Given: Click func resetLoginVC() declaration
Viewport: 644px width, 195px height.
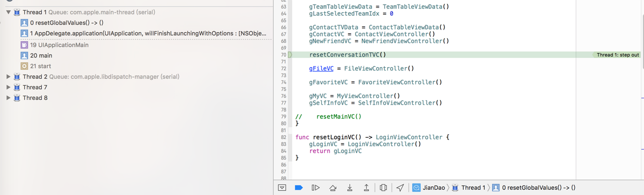Looking at the screenshot, I should point(372,137).
